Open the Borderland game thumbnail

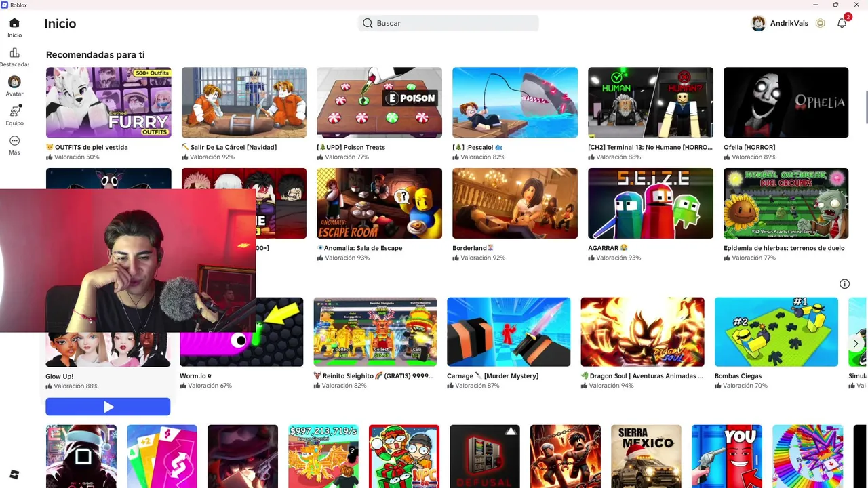[x=515, y=203]
